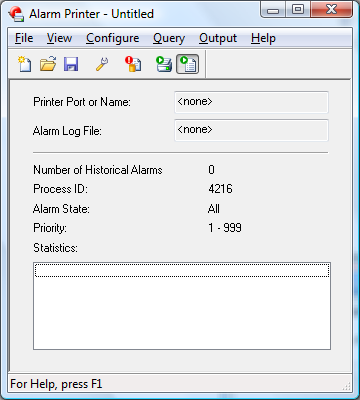This screenshot has width=360, height=400.
Task: Toggle the log-to-file play icon
Action: [x=187, y=64]
